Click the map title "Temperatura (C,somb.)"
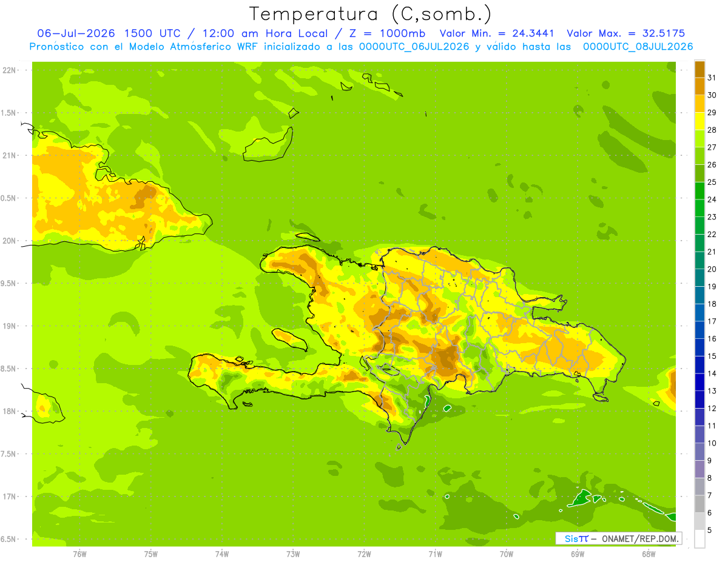The image size is (728, 562). tap(371, 13)
